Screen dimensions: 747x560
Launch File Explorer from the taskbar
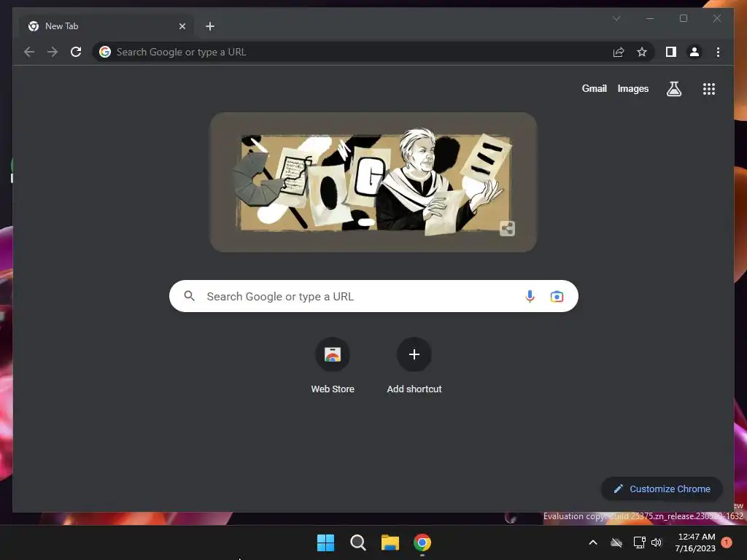pos(390,542)
